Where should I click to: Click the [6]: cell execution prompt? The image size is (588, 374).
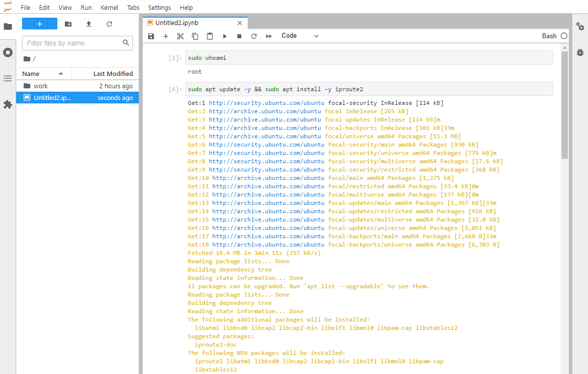click(x=175, y=89)
